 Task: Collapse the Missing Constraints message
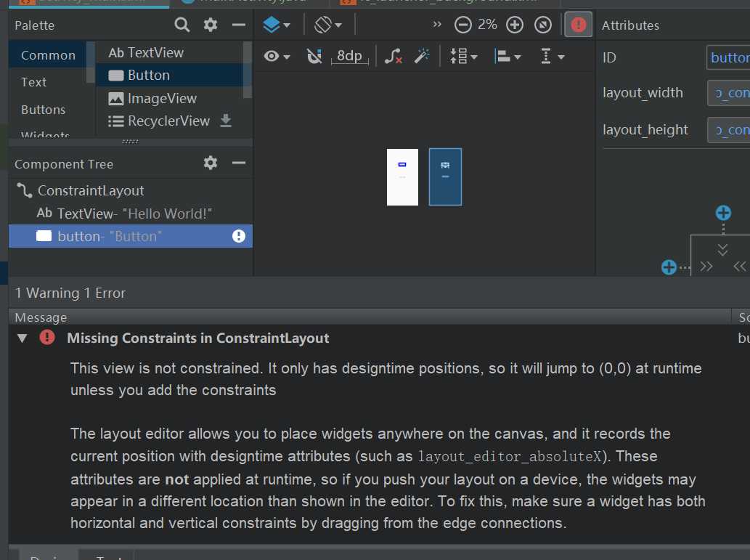(22, 338)
